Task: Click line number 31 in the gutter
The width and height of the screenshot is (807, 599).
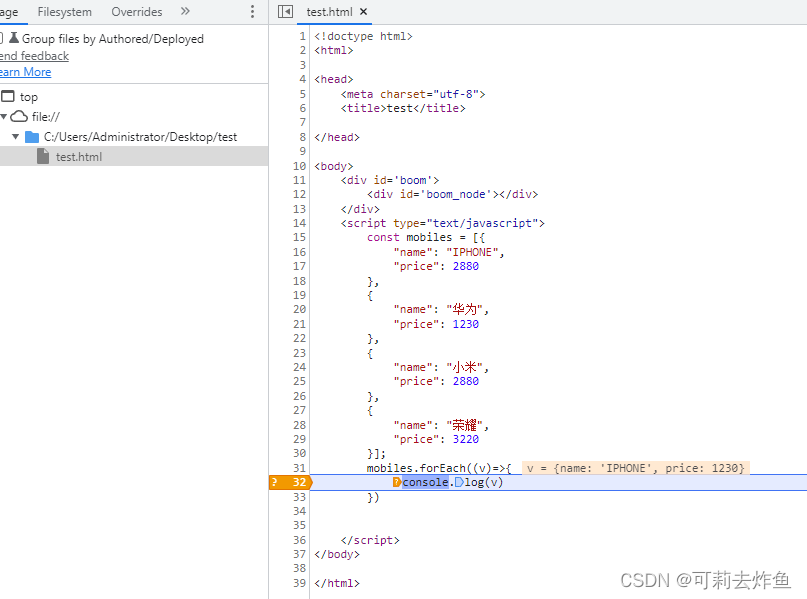Action: 300,468
